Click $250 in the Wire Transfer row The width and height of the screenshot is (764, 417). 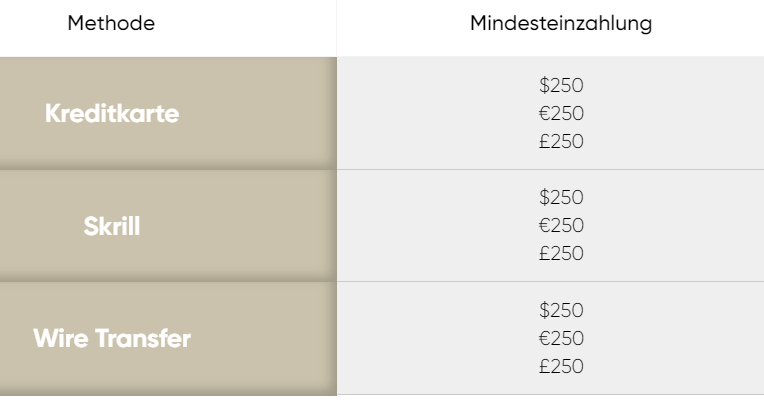[x=561, y=310]
